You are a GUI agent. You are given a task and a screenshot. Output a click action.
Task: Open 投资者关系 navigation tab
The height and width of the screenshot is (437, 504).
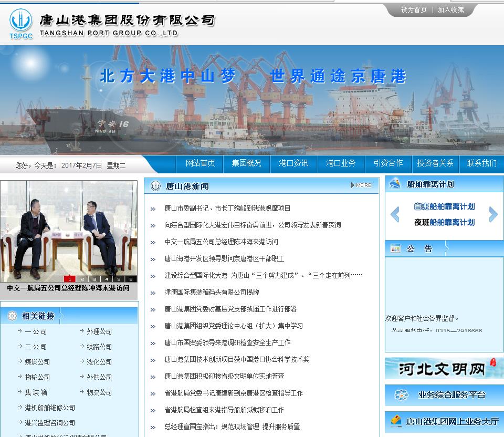coord(435,163)
